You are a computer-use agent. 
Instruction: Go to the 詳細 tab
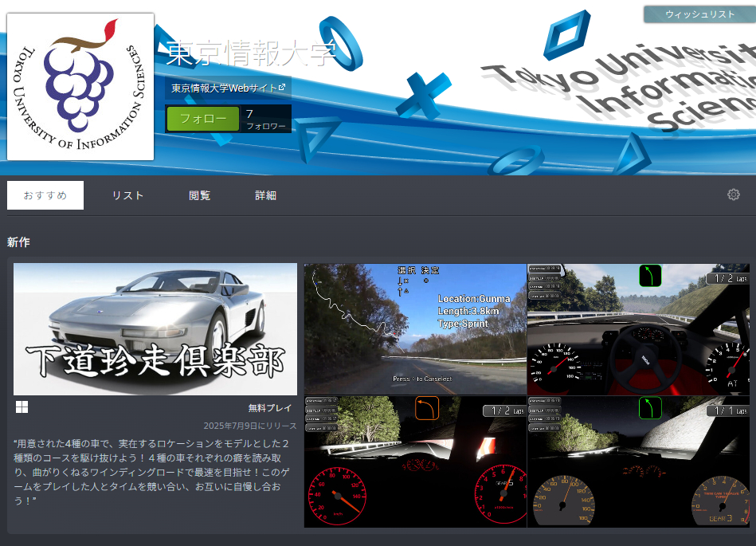coord(265,195)
